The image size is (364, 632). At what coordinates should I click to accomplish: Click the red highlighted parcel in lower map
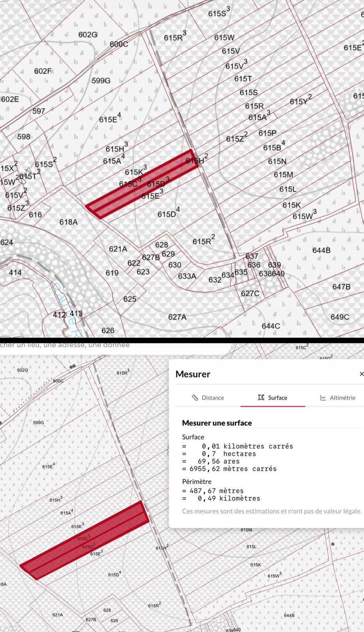coord(85,540)
